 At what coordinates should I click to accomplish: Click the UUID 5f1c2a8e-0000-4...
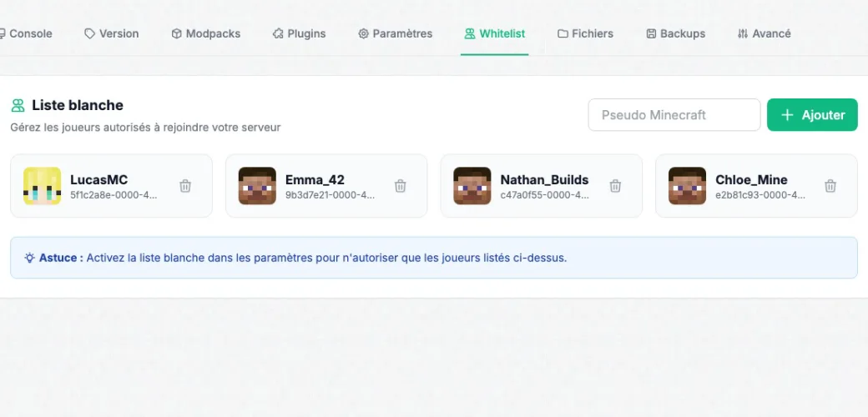(114, 195)
